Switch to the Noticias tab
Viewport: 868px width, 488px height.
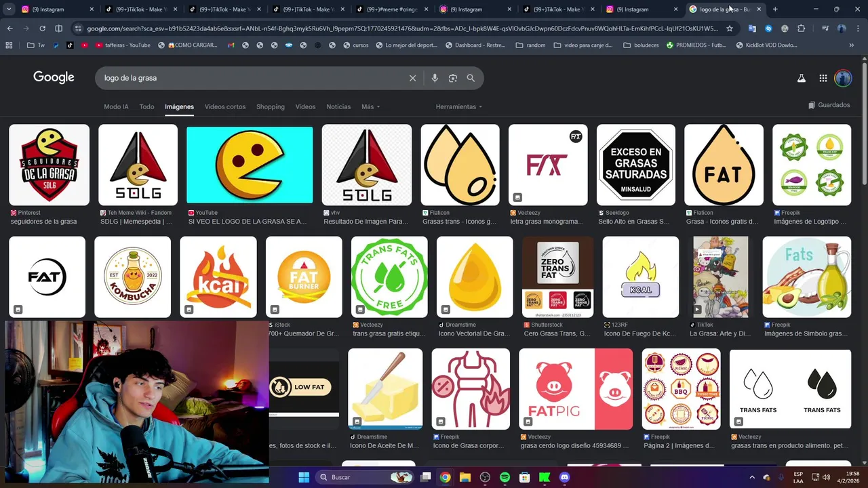[338, 106]
